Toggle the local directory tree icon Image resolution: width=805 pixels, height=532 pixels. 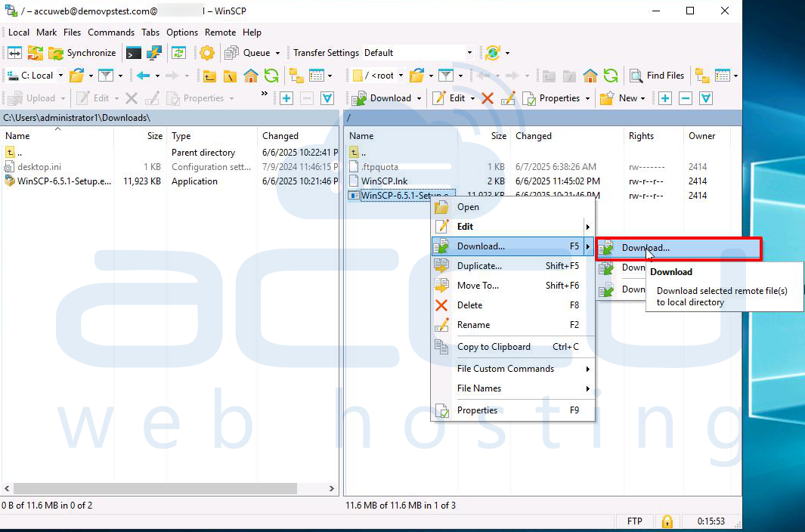296,76
